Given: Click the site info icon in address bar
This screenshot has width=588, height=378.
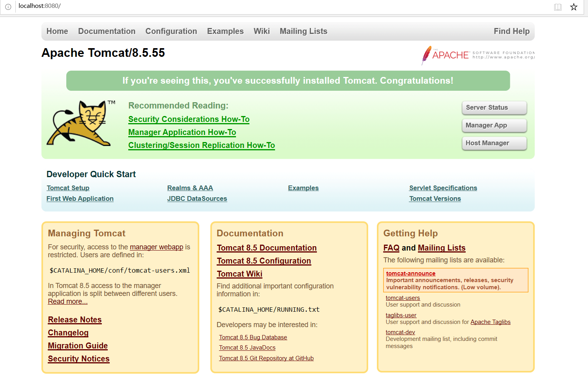Looking at the screenshot, I should (8, 7).
